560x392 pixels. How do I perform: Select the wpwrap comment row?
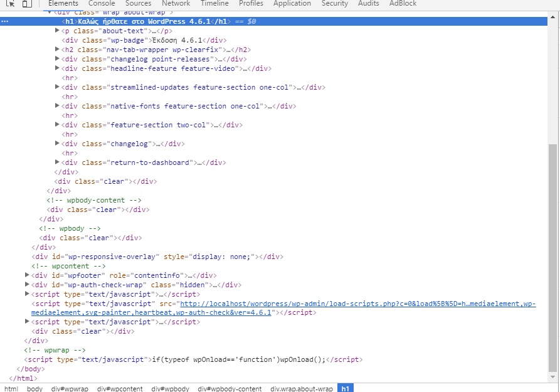pos(55,350)
